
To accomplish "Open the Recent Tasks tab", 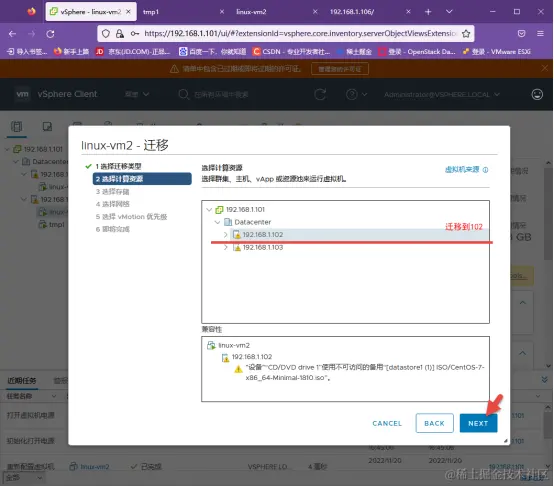I will 22,380.
